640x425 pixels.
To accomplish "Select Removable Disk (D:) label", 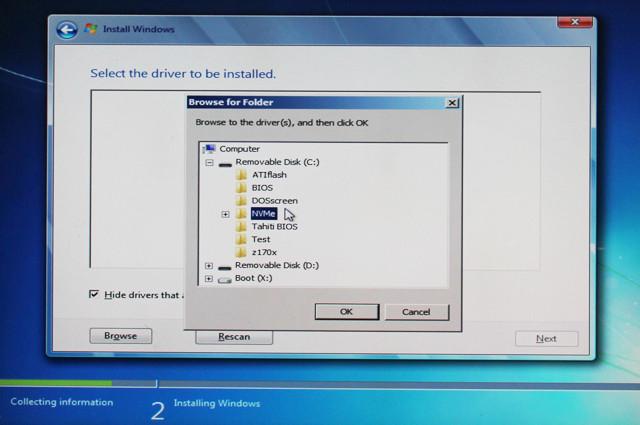I will 277,265.
